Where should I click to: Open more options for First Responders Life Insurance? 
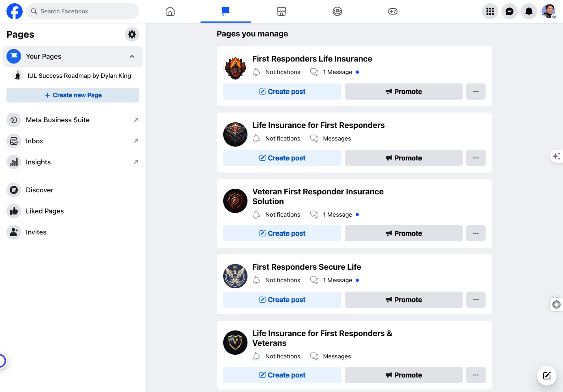coord(476,92)
